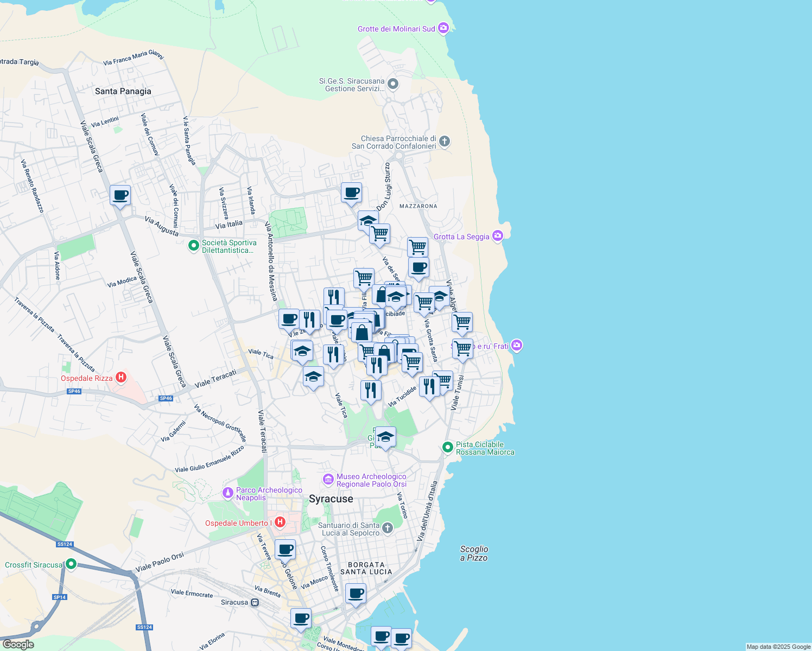The image size is (812, 651).
Task: Open the cafe marker west of Via Don Luigi Sturzo
Action: [x=351, y=193]
